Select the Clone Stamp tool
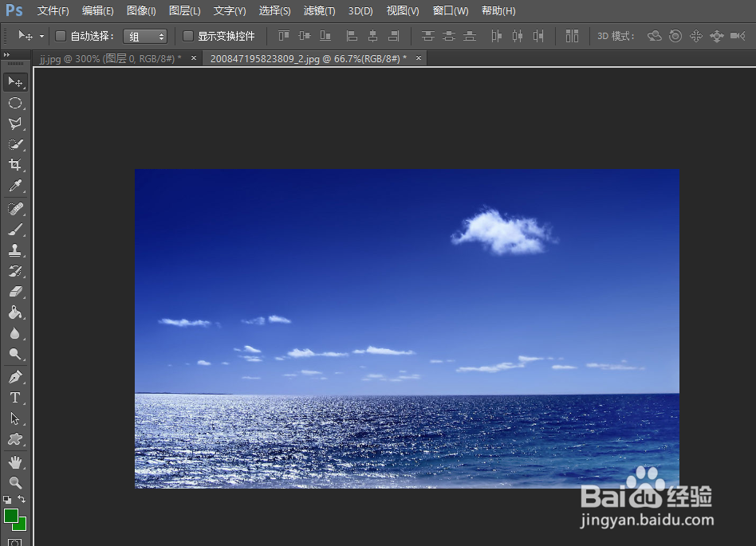This screenshot has height=546, width=756. [x=15, y=250]
